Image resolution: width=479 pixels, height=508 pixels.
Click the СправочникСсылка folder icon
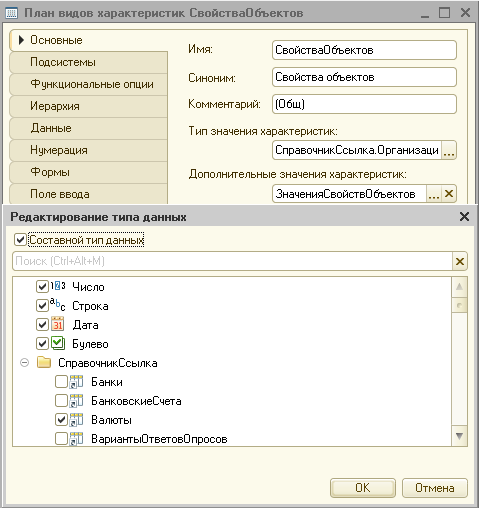pos(44,362)
